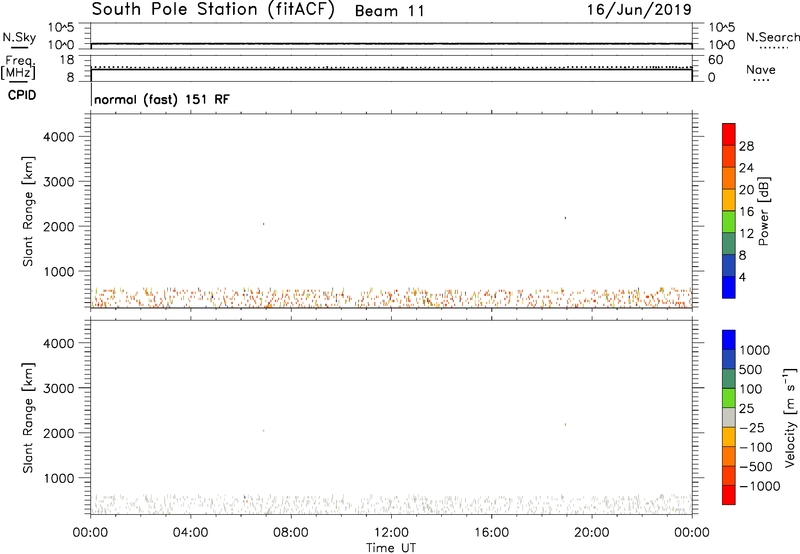Viewport: 800px width, 554px height.
Task: Click the power-panel blue echo near 19:00
Action: point(565,218)
